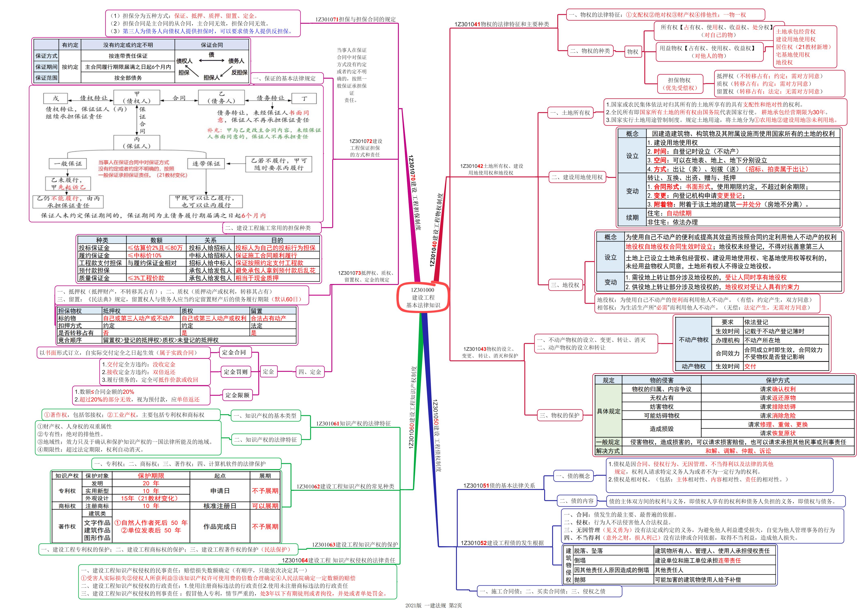868x609 pixels.
Task: Click the node 三、地役权
Action: tap(565, 285)
